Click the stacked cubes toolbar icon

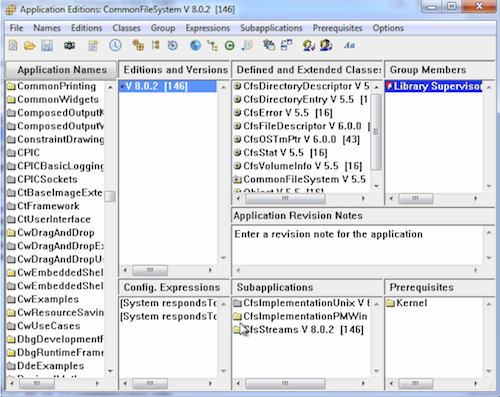pyautogui.click(x=138, y=45)
